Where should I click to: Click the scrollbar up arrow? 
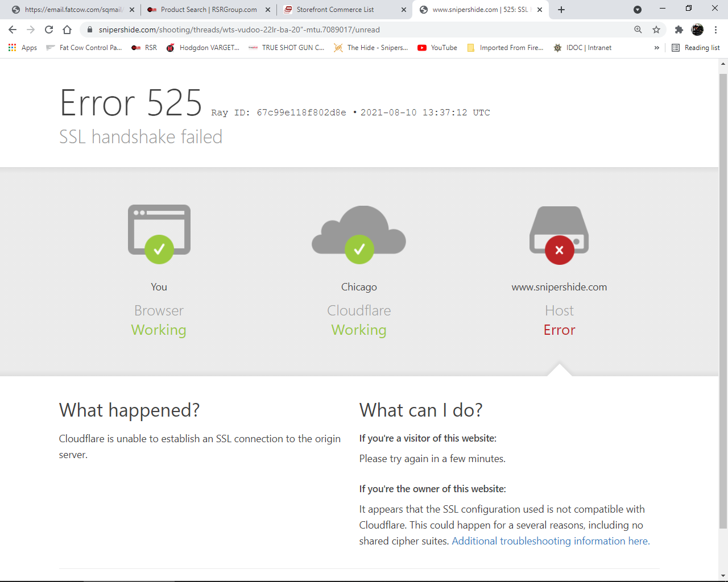coord(723,64)
